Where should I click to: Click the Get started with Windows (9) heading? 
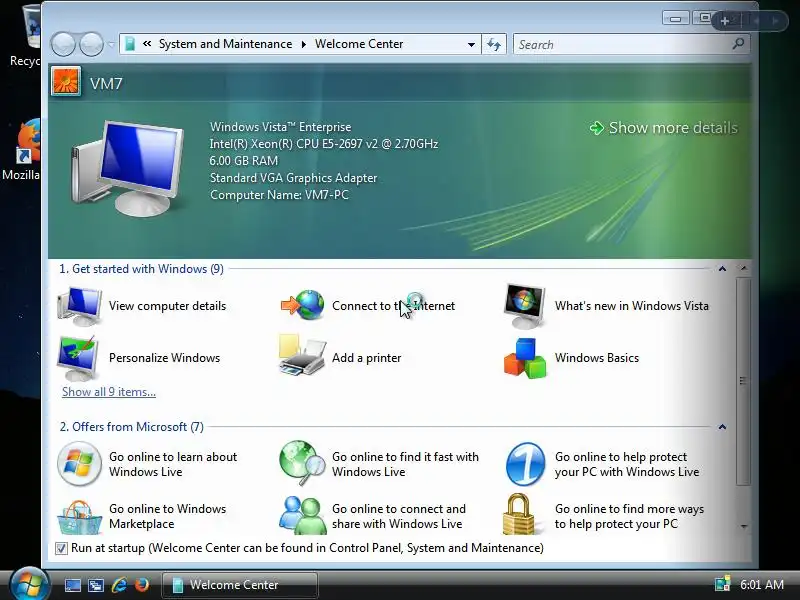pos(141,269)
